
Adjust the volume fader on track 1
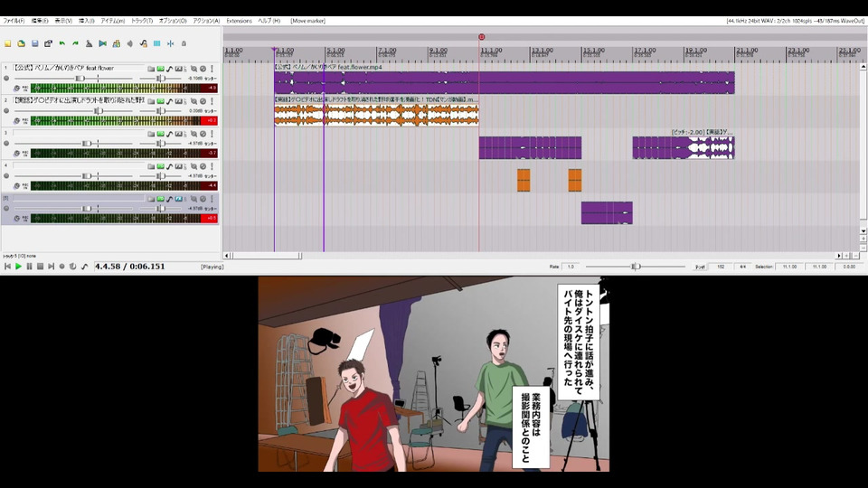[x=80, y=79]
